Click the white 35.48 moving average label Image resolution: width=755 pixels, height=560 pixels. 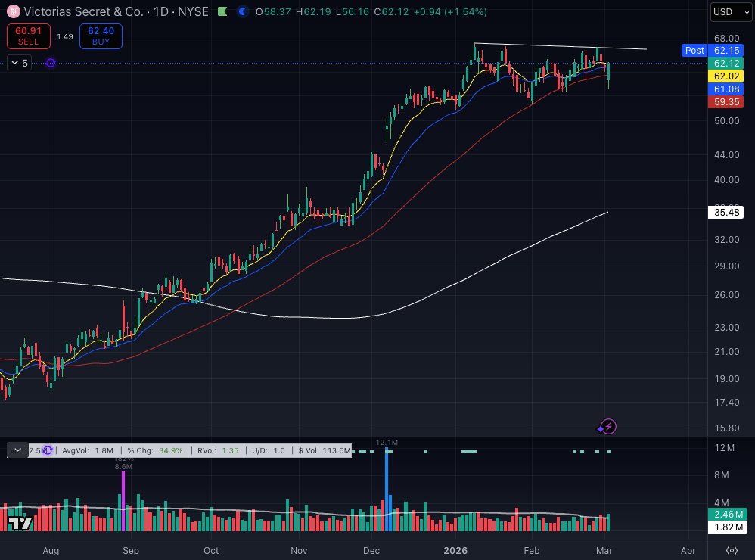(726, 213)
